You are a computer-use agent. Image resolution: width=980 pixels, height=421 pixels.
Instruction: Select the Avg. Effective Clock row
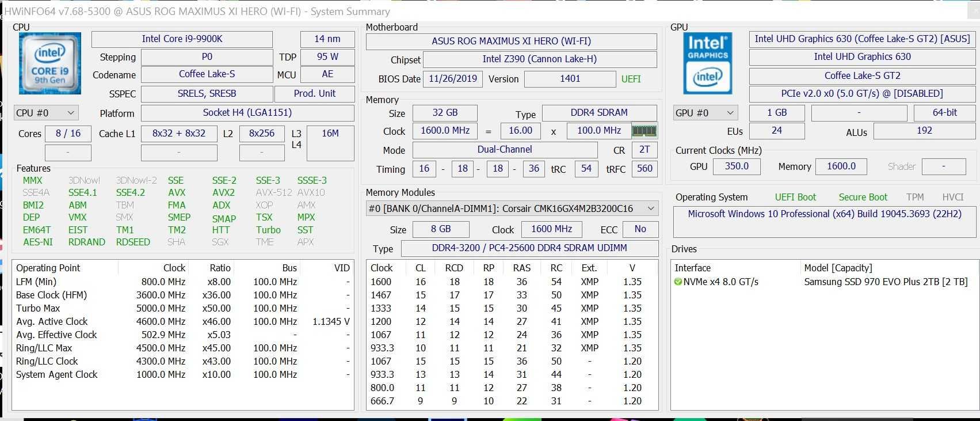click(183, 335)
